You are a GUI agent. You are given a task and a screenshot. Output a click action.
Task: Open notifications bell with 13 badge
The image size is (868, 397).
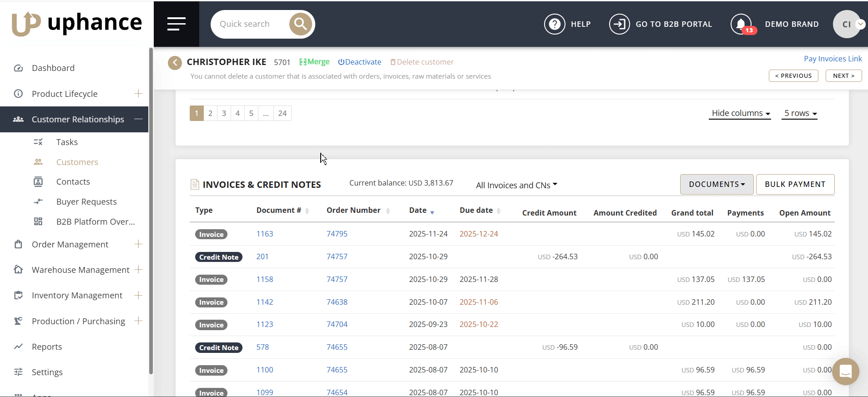pos(742,24)
